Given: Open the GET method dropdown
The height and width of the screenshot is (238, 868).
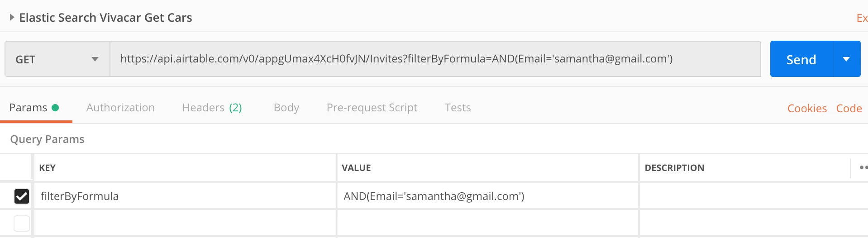Looking at the screenshot, I should point(57,59).
